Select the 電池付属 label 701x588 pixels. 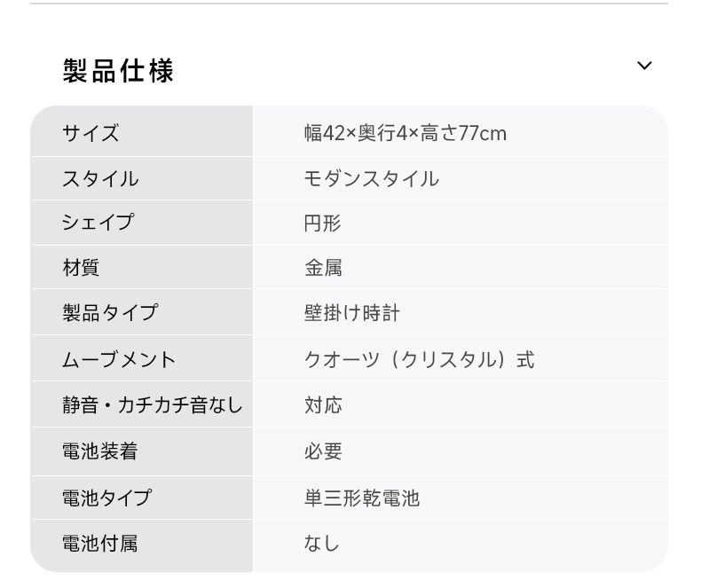pyautogui.click(x=100, y=544)
